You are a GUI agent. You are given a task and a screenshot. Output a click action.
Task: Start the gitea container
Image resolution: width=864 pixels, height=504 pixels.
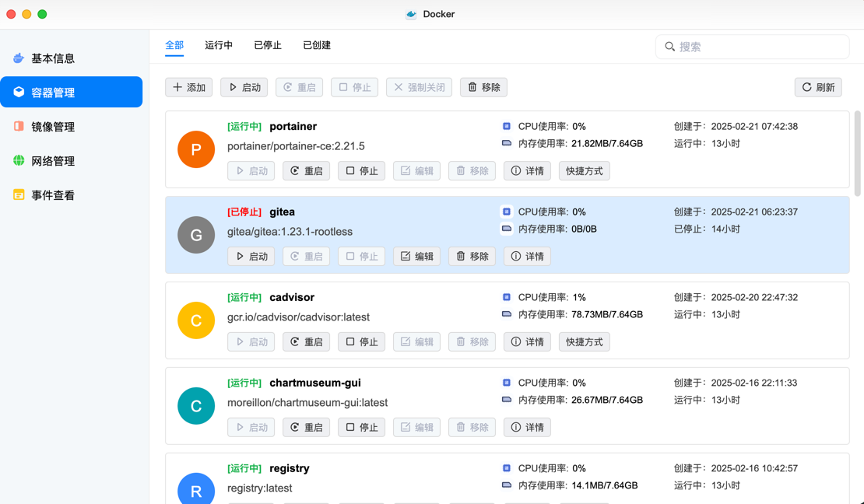point(251,256)
